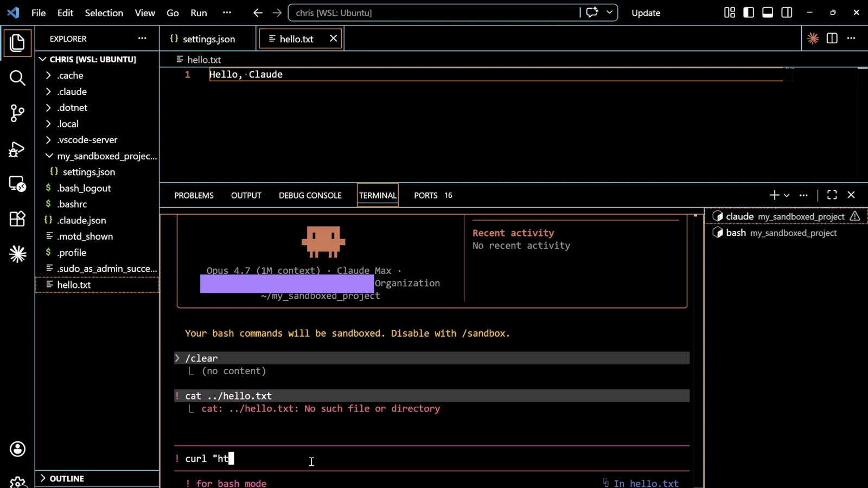868x488 pixels.
Task: Open the Run and Debug view
Action: [17, 149]
